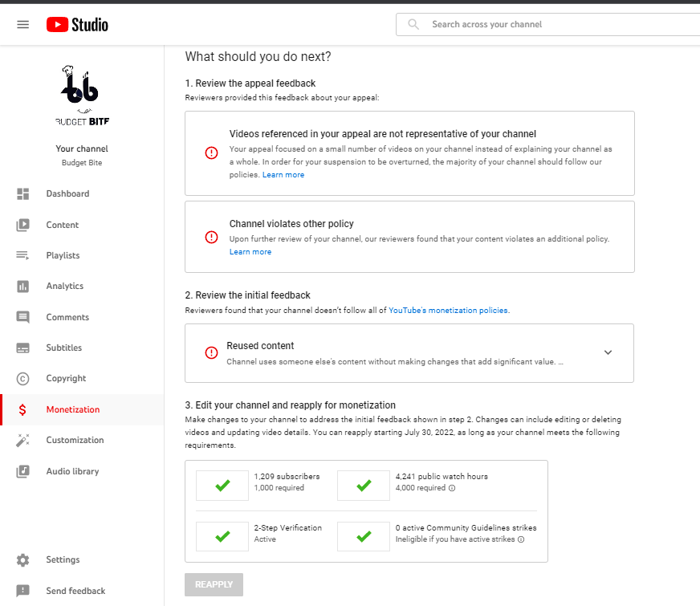This screenshot has height=606, width=700.
Task: Open the hamburger navigation menu
Action: click(x=22, y=25)
